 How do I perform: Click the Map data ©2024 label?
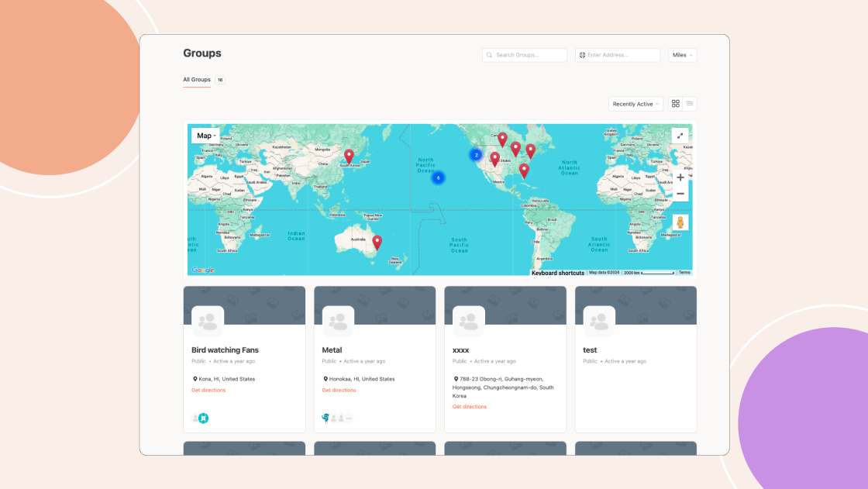[604, 273]
